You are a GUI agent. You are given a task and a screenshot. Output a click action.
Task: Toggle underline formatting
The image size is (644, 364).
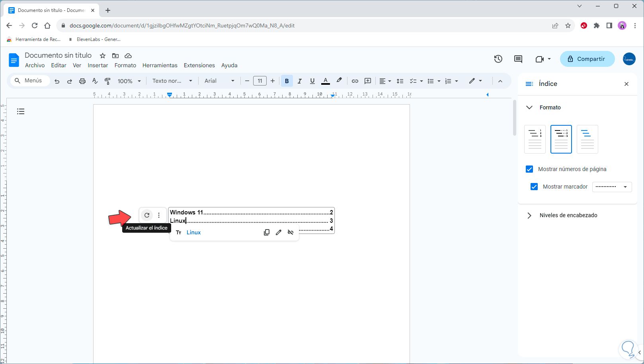point(312,81)
